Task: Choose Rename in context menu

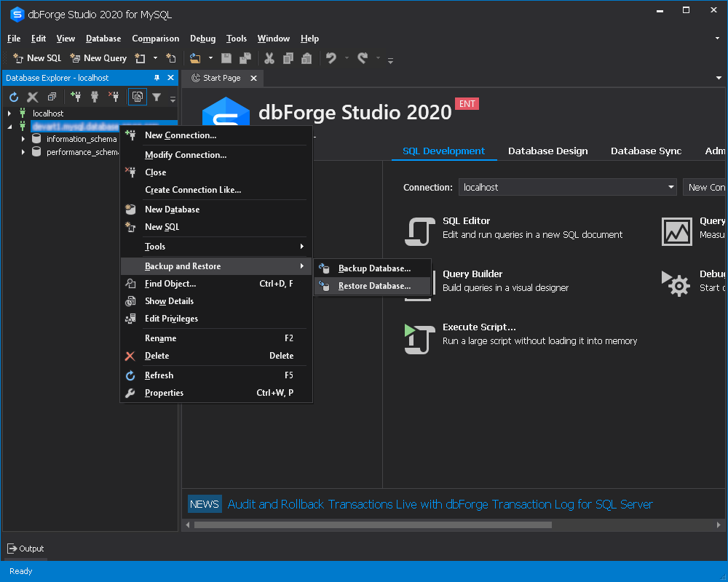Action: coord(216,338)
